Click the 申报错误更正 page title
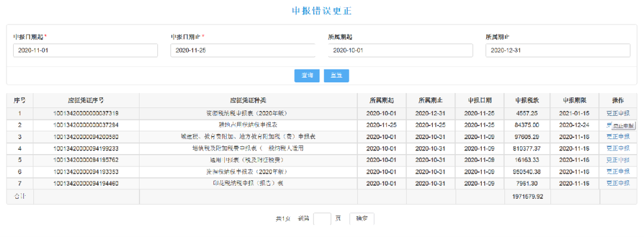 pos(321,11)
